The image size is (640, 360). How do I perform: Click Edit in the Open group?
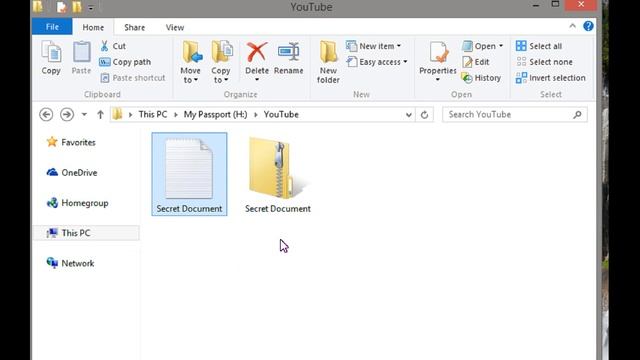(x=476, y=62)
